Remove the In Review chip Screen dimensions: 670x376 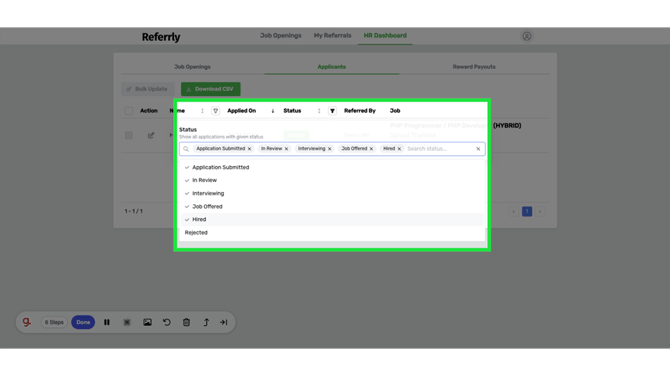point(286,149)
